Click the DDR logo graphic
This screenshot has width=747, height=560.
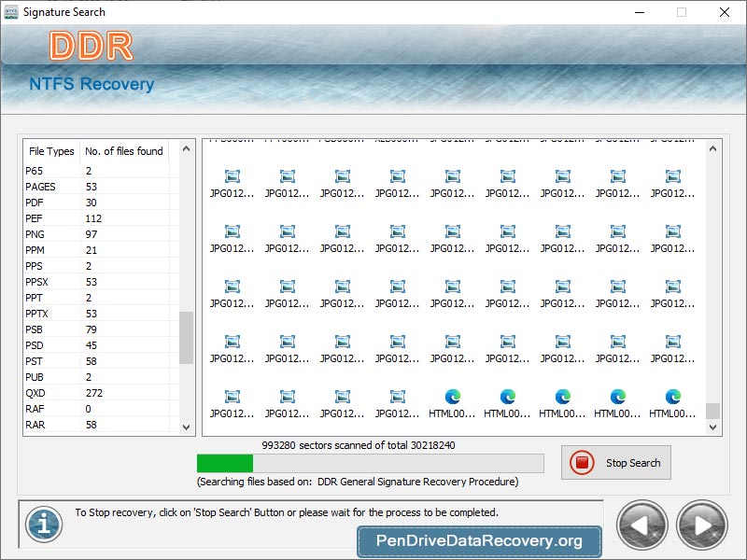pyautogui.click(x=91, y=43)
